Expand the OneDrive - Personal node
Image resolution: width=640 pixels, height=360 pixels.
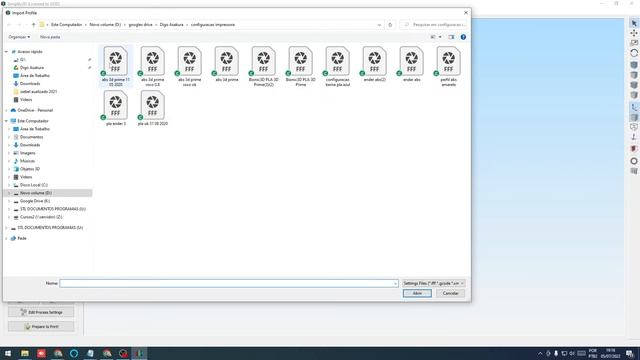6,111
